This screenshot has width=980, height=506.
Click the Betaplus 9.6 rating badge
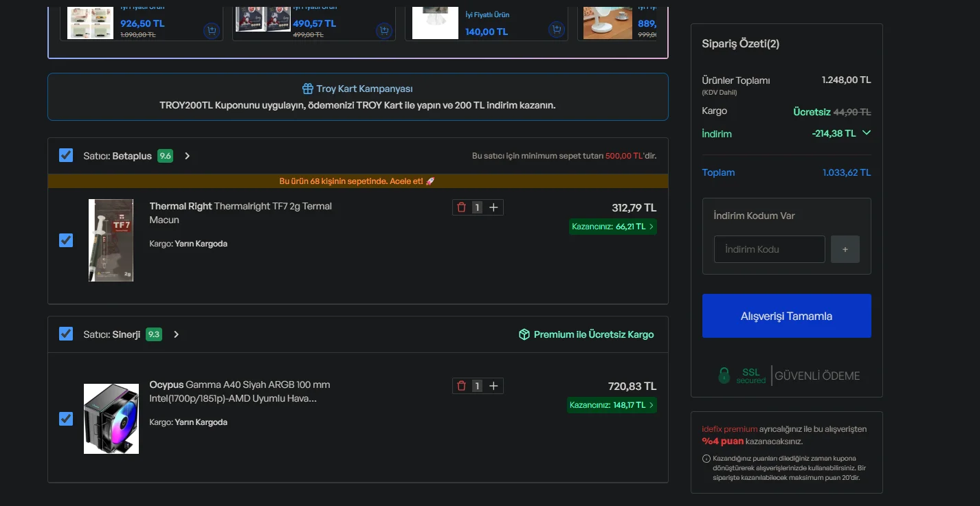click(165, 156)
